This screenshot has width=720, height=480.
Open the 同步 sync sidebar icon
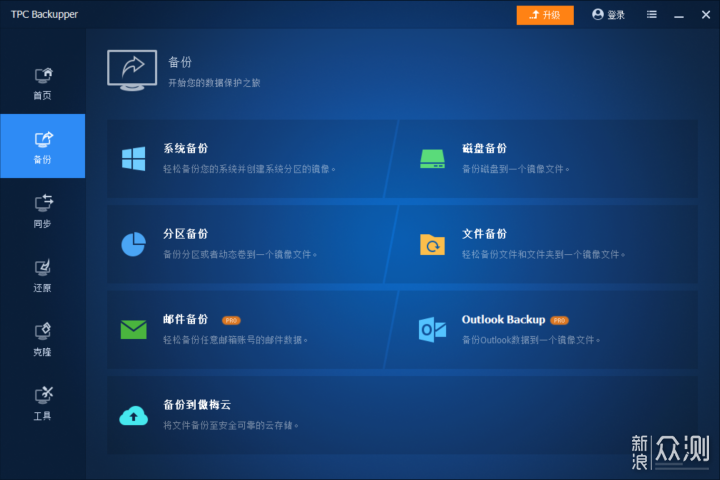point(43,203)
